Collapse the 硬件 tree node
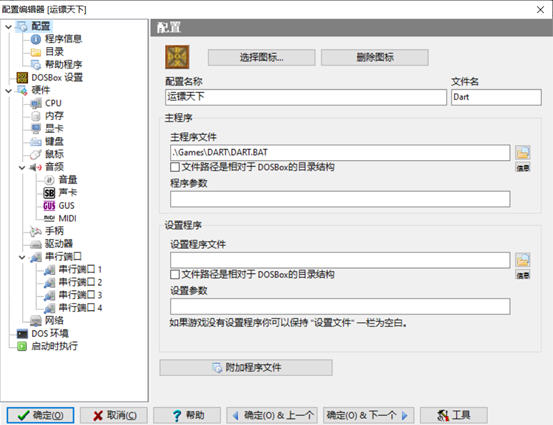The width and height of the screenshot is (553, 425). click(x=9, y=91)
